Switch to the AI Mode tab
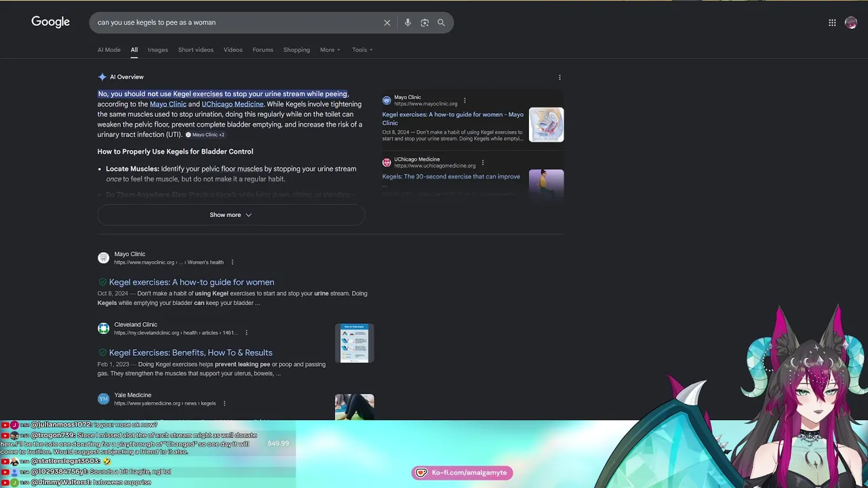868x488 pixels. (x=108, y=49)
